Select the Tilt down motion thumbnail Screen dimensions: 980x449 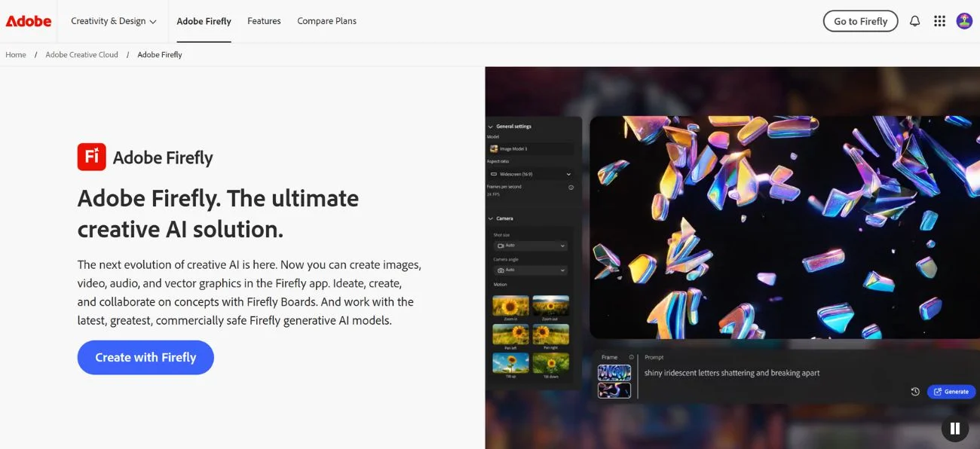[x=550, y=362]
